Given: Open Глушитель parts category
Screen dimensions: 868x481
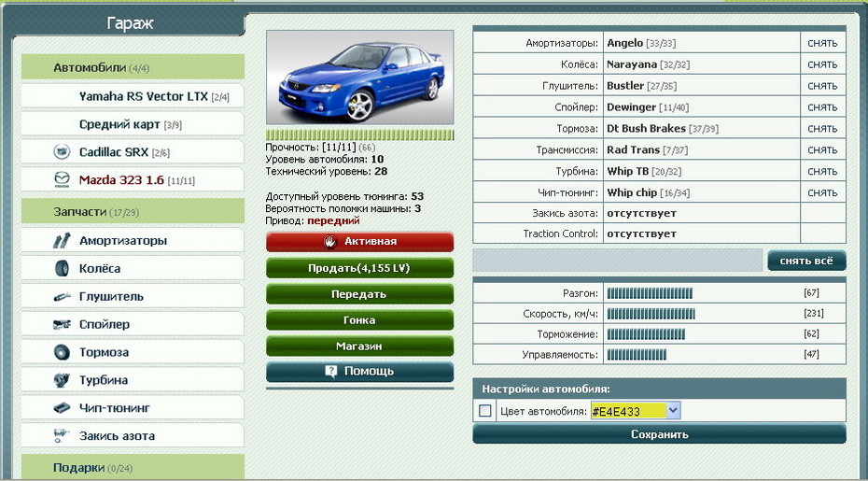Looking at the screenshot, I should pyautogui.click(x=133, y=296).
